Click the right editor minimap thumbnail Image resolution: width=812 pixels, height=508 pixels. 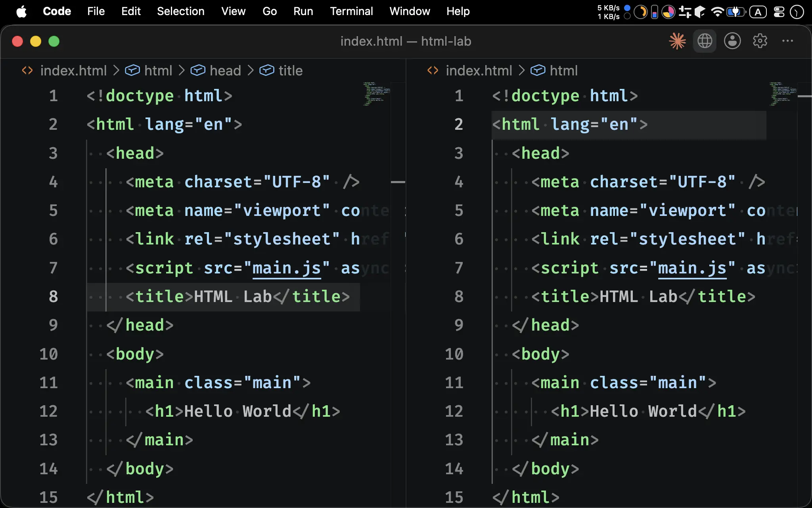782,94
